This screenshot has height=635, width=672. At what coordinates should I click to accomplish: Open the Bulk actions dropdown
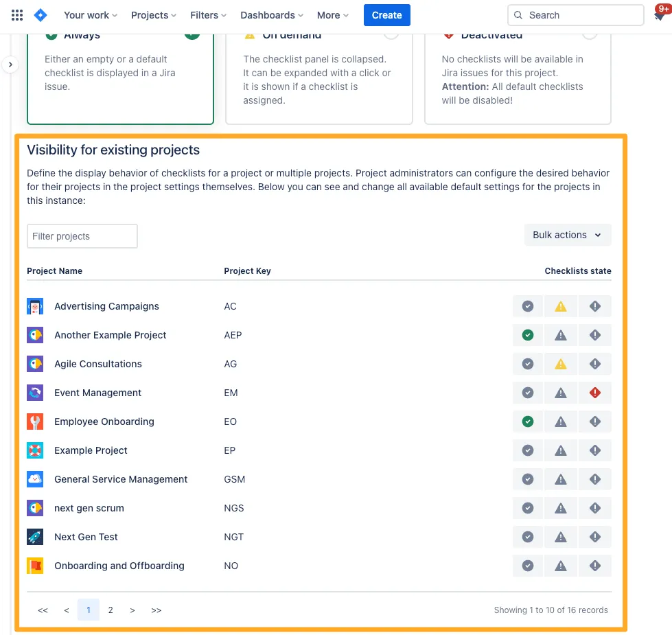568,235
